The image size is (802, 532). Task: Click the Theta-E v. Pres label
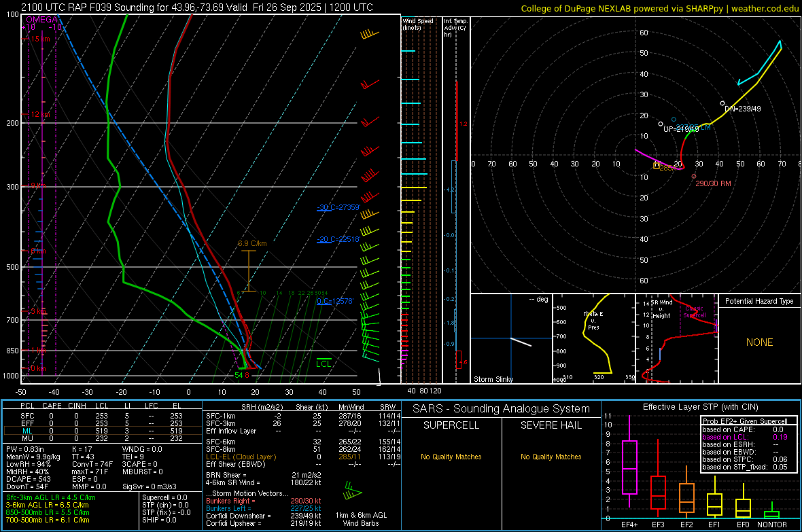point(593,320)
